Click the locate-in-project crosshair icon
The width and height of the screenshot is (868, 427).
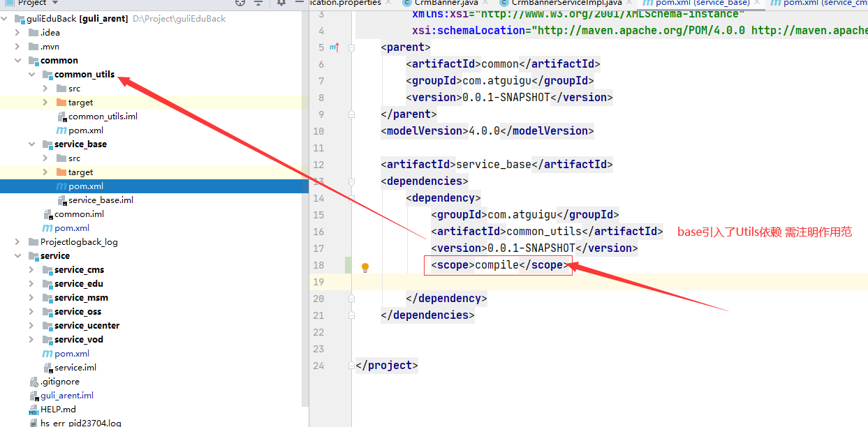pyautogui.click(x=241, y=3)
